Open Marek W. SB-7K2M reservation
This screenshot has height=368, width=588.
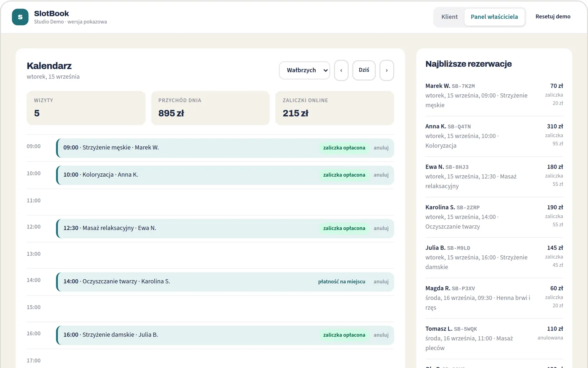[x=494, y=96]
